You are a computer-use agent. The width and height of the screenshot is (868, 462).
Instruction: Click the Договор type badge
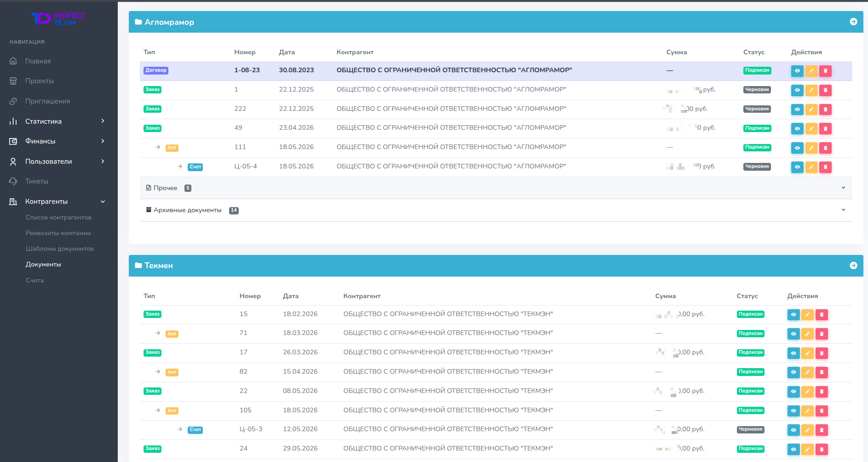(156, 70)
